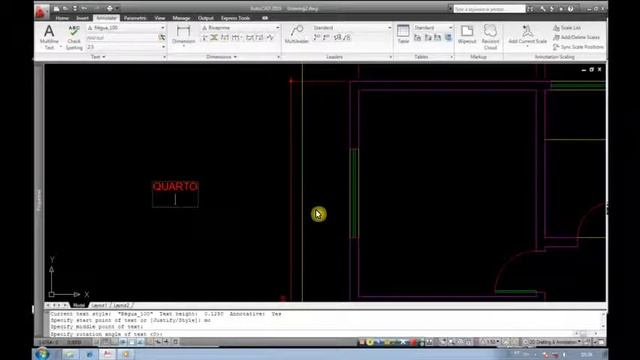This screenshot has width=640, height=360.
Task: Switch to the Output ribbon tab
Action: pos(205,18)
